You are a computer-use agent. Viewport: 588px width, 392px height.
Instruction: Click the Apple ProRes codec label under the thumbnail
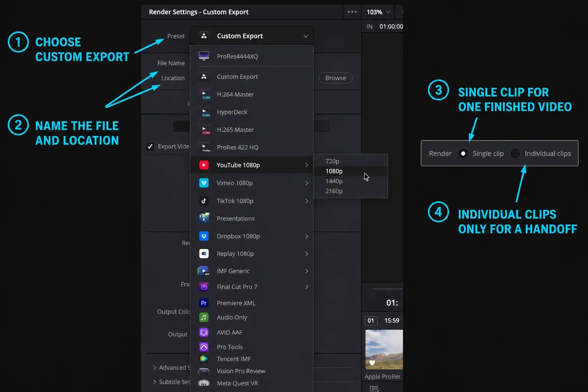coord(382,377)
